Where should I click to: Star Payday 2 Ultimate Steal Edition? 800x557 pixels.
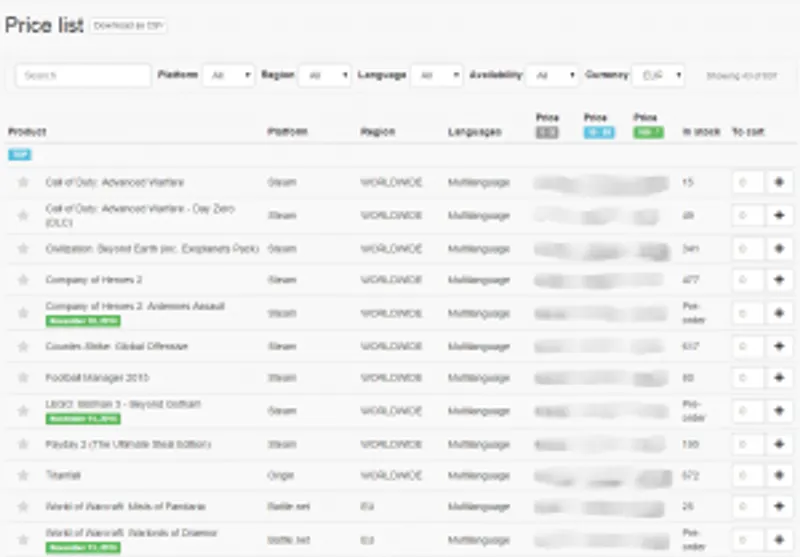(23, 444)
